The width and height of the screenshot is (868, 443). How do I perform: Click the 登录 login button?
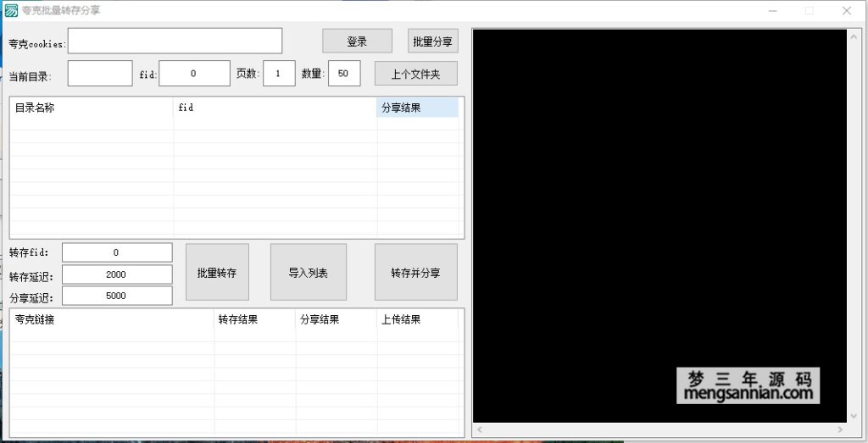click(x=357, y=42)
